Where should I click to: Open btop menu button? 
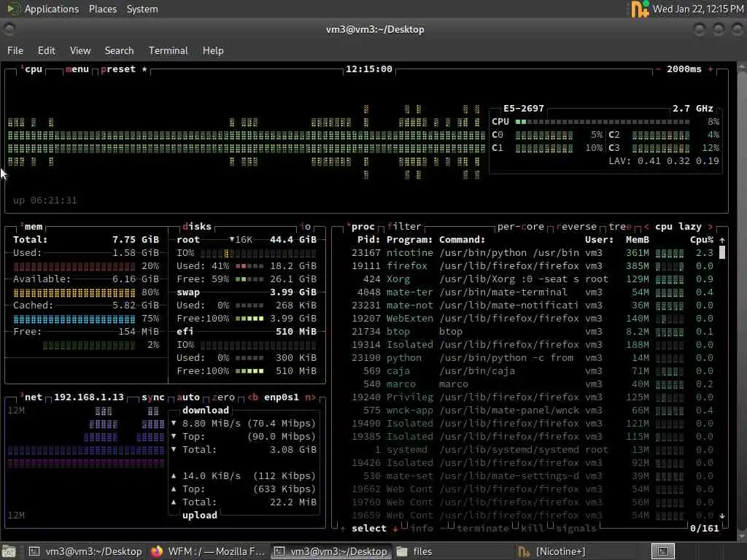pos(77,69)
